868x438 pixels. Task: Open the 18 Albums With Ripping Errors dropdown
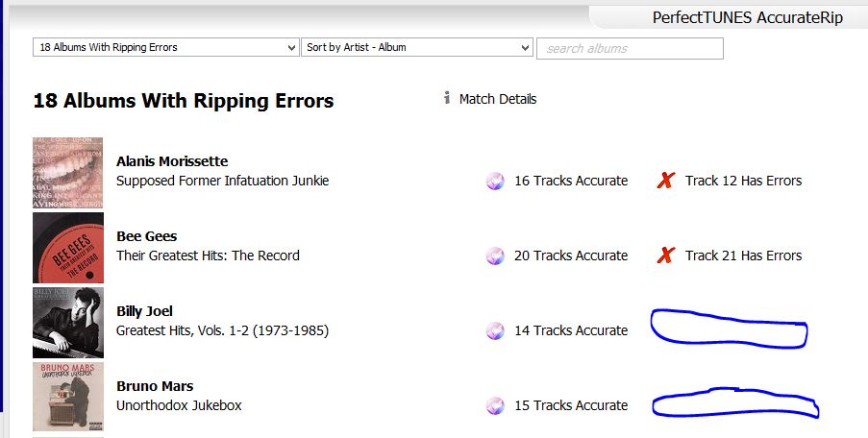point(166,47)
